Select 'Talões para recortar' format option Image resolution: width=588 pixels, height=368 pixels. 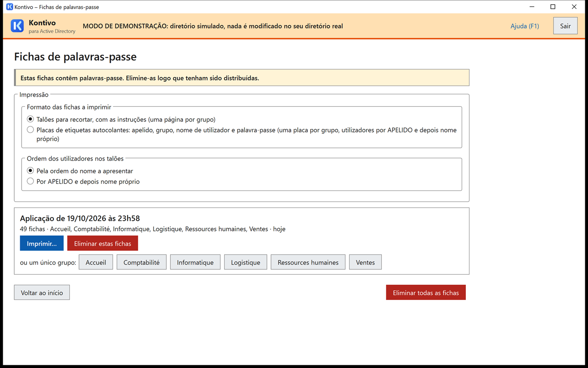pos(121,119)
